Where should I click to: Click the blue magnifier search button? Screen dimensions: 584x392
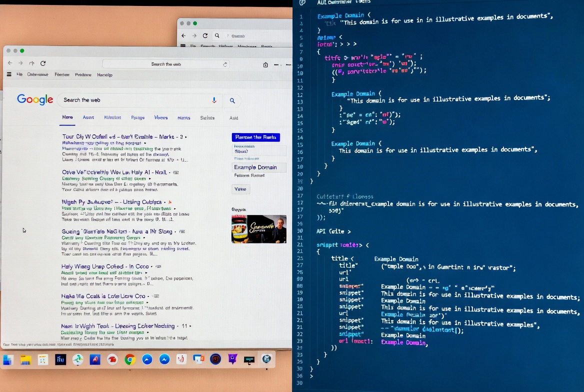(232, 100)
